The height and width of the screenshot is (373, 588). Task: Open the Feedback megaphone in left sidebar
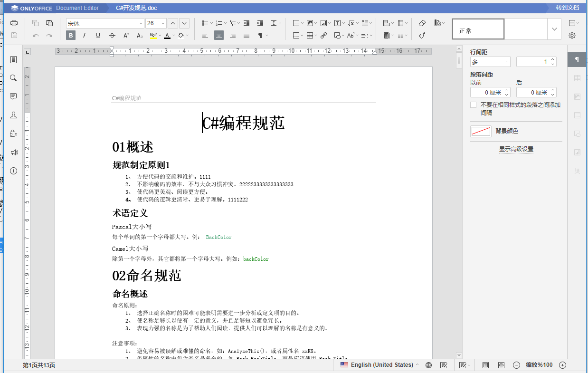(x=13, y=152)
